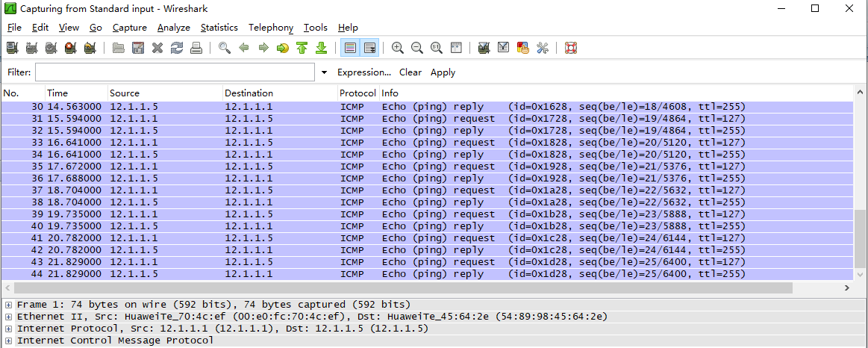Jump to the first packet icon
The height and width of the screenshot is (348, 868).
tap(302, 49)
